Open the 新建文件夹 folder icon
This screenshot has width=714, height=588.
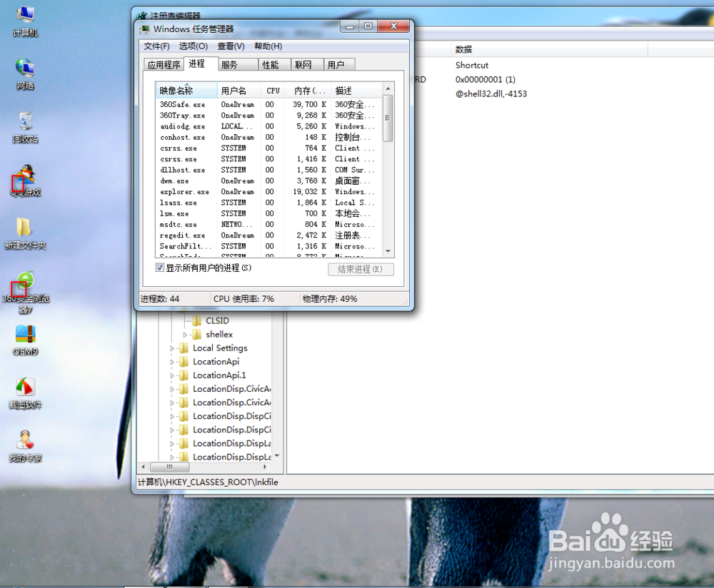tap(25, 234)
